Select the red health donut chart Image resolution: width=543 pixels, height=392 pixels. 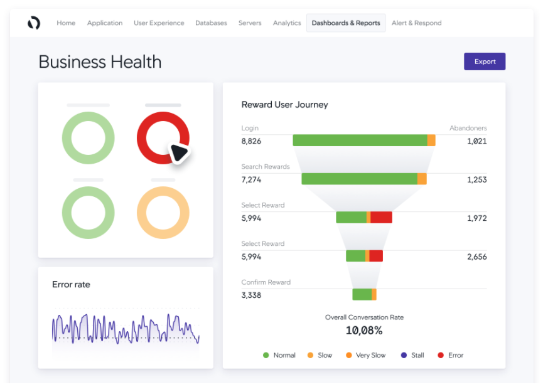(163, 138)
